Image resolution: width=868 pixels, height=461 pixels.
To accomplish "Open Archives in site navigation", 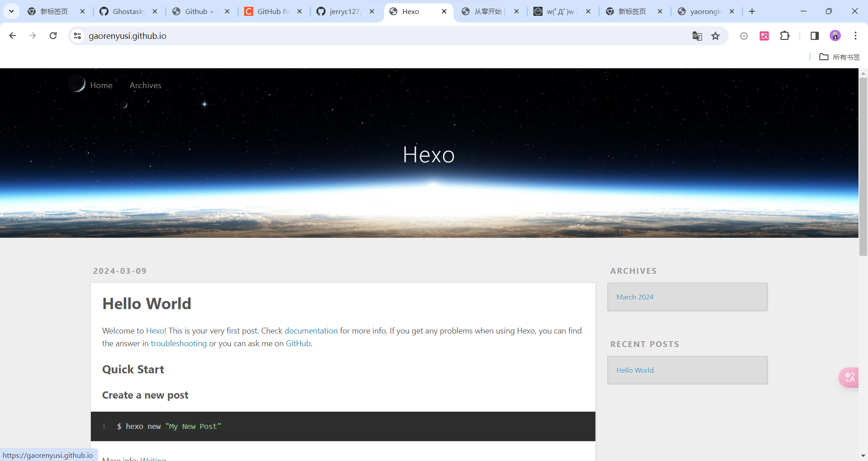I will [x=146, y=85].
